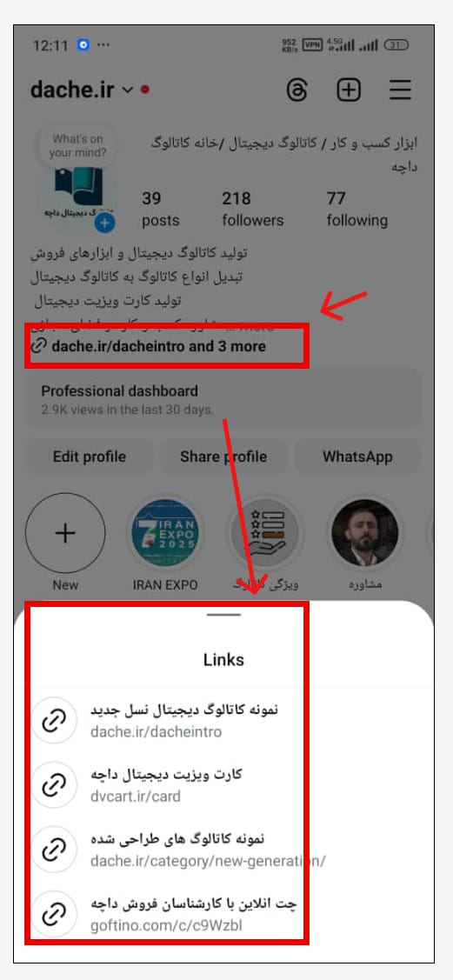Tap the blue plus badge on profile photo

tap(105, 223)
